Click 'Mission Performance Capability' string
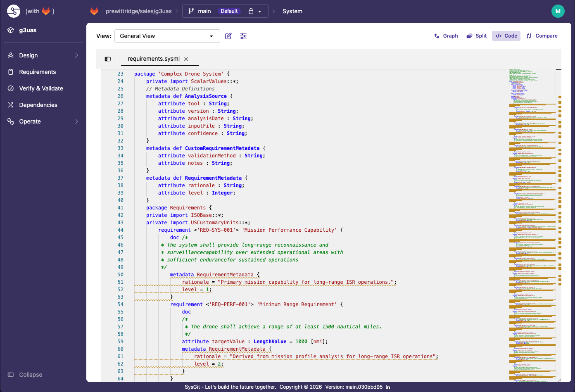Viewport: 575px width, 392px height. (290, 230)
